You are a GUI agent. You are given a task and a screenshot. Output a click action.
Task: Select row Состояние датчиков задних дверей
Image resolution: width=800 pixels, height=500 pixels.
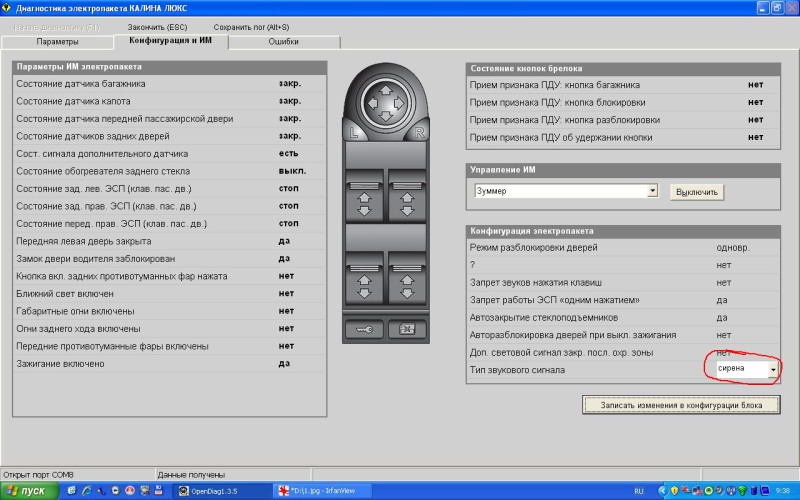pyautogui.click(x=169, y=136)
